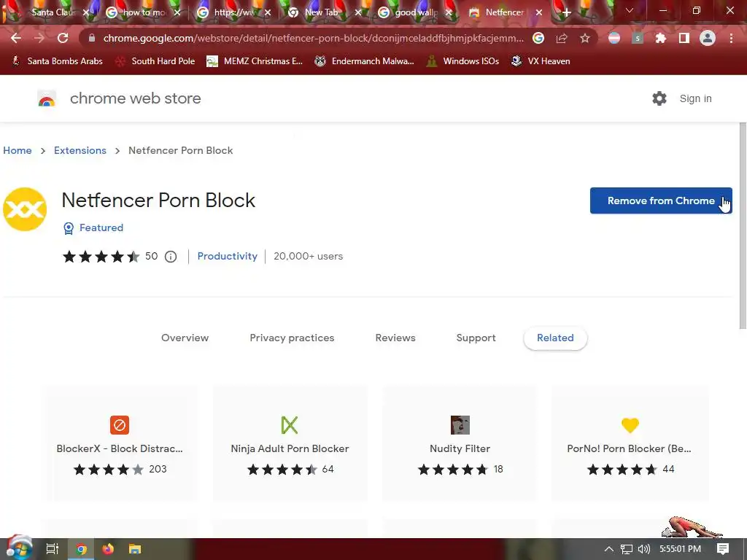
Task: Show hidden system tray icons
Action: pyautogui.click(x=609, y=549)
